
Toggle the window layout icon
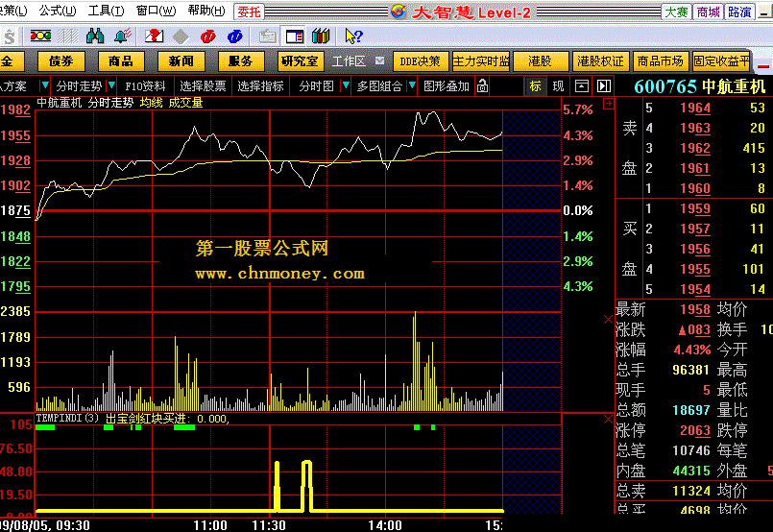click(x=294, y=36)
